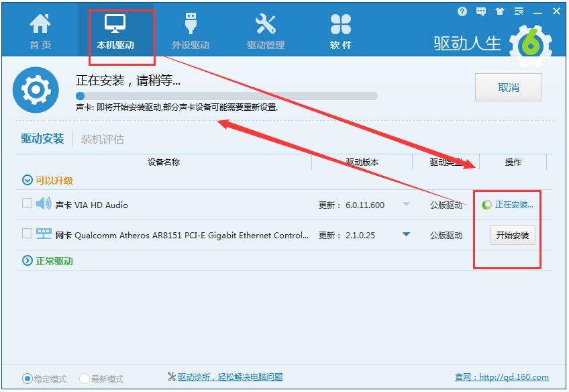The width and height of the screenshot is (569, 392).
Task: Cancel the installation with 取消 button
Action: (508, 87)
